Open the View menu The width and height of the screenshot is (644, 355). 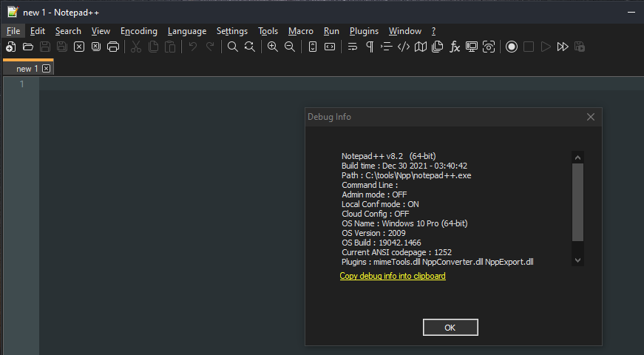pos(101,31)
